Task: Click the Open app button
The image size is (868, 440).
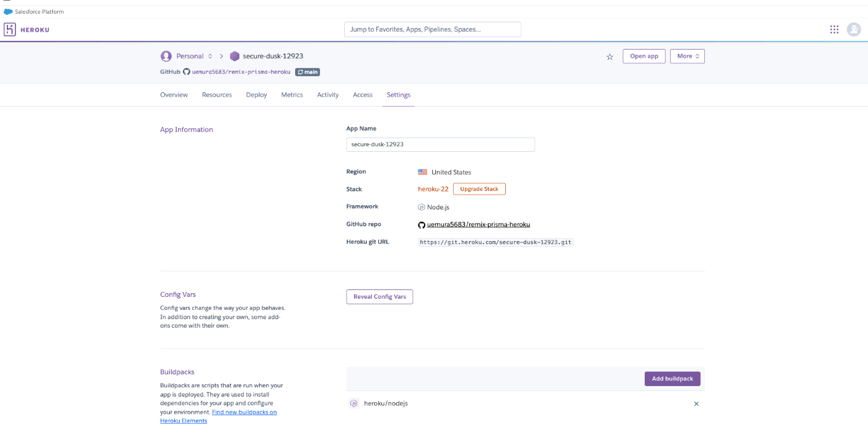Action: point(644,56)
